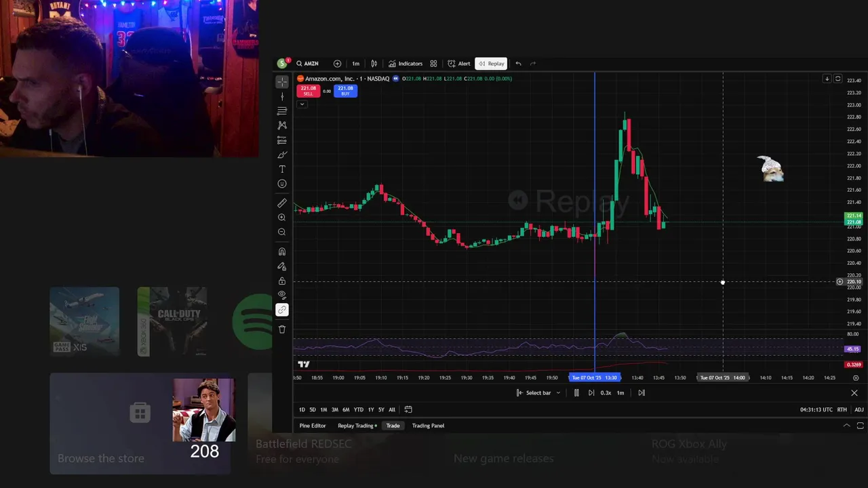
Task: Open the RTH session menu
Action: tap(842, 409)
